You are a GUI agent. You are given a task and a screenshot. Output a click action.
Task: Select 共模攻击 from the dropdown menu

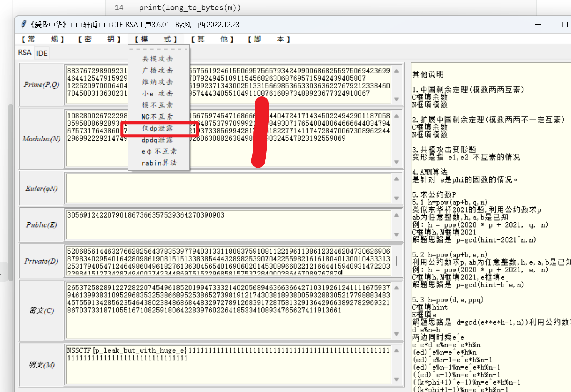click(158, 59)
